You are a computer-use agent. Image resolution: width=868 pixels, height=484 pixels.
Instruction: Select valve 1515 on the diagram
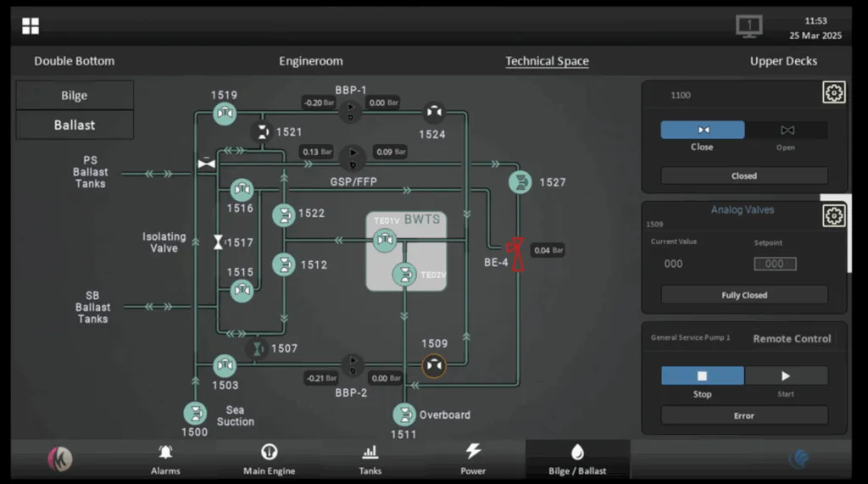tap(242, 290)
